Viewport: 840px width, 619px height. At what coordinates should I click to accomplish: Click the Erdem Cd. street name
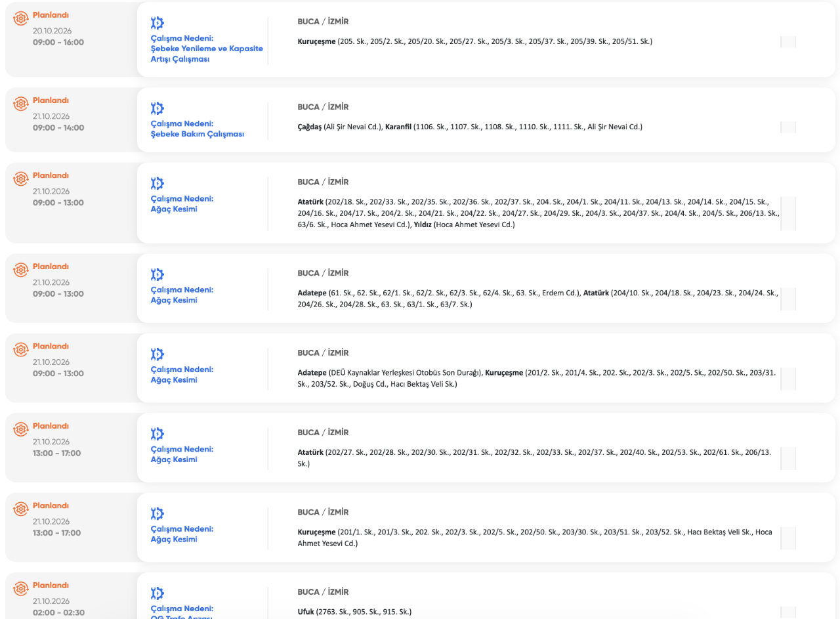click(560, 293)
